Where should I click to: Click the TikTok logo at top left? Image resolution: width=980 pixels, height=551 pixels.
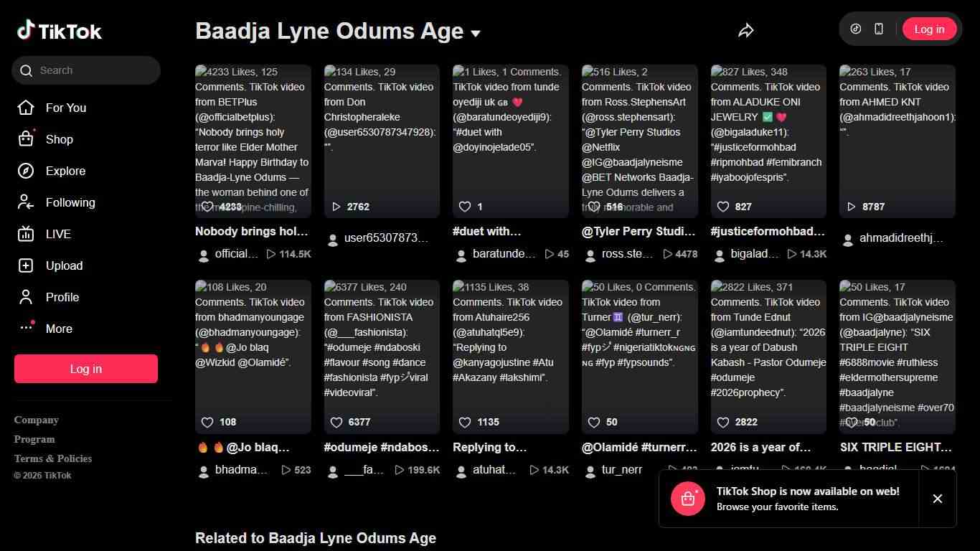click(x=59, y=30)
